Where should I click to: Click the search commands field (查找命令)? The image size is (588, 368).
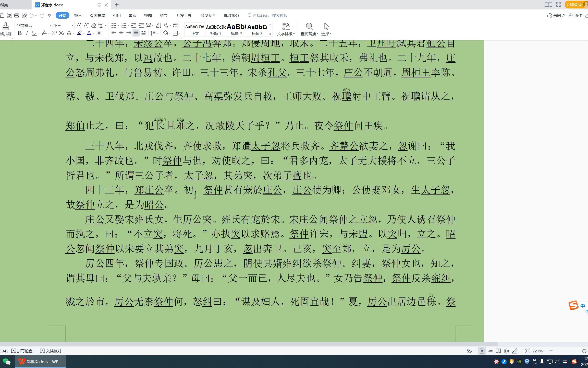pos(268,15)
